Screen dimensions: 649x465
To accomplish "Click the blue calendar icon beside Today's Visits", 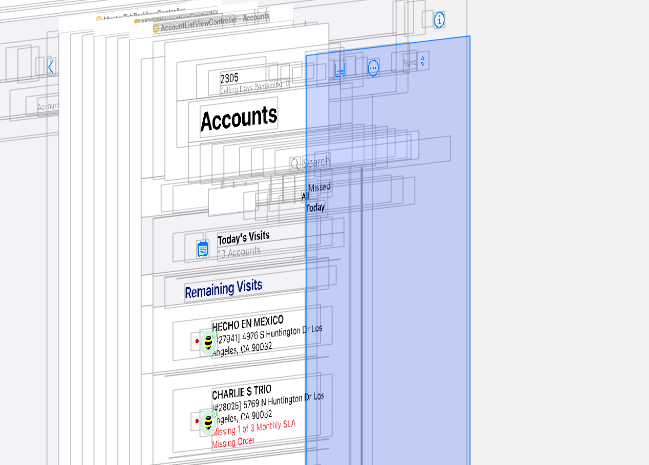I will point(202,249).
